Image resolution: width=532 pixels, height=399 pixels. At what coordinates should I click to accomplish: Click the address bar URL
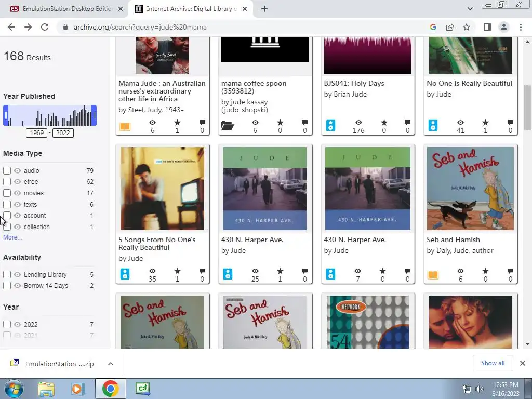point(140,27)
